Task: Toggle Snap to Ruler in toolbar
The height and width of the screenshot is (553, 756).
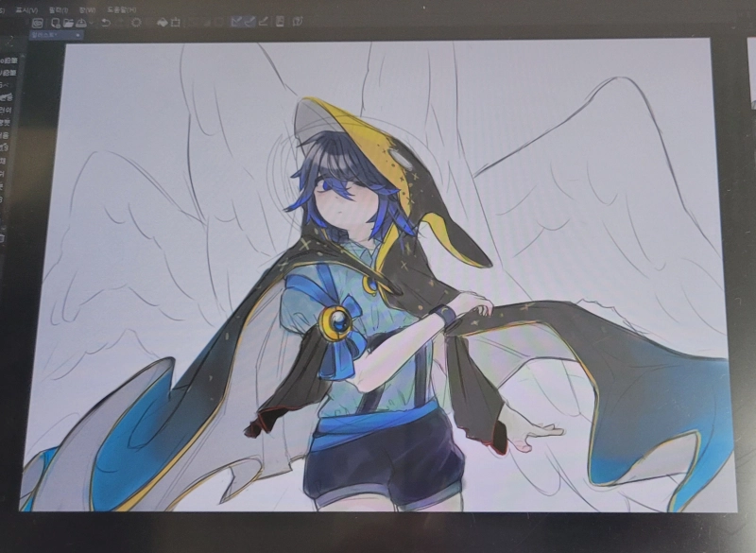Action: click(x=235, y=22)
